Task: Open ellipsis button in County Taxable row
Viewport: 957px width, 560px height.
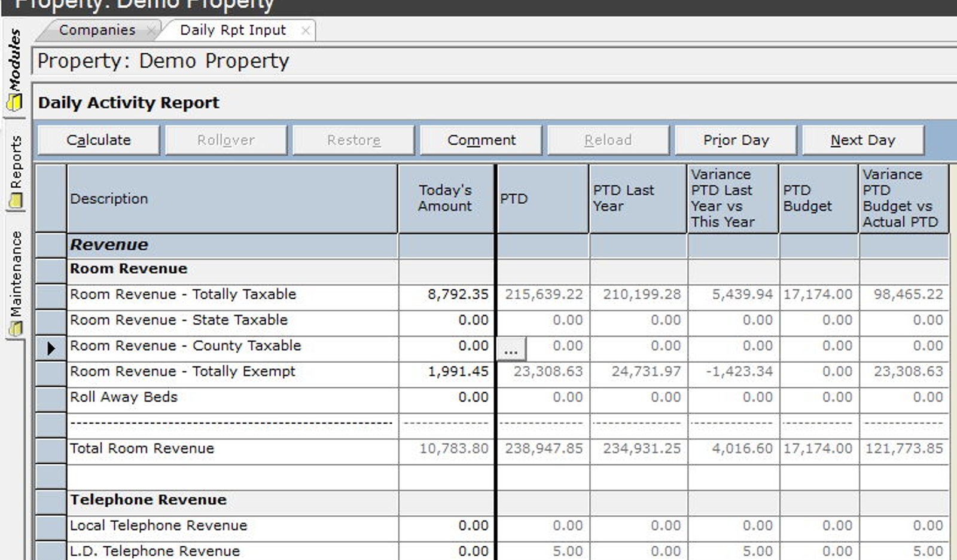Action: [511, 348]
